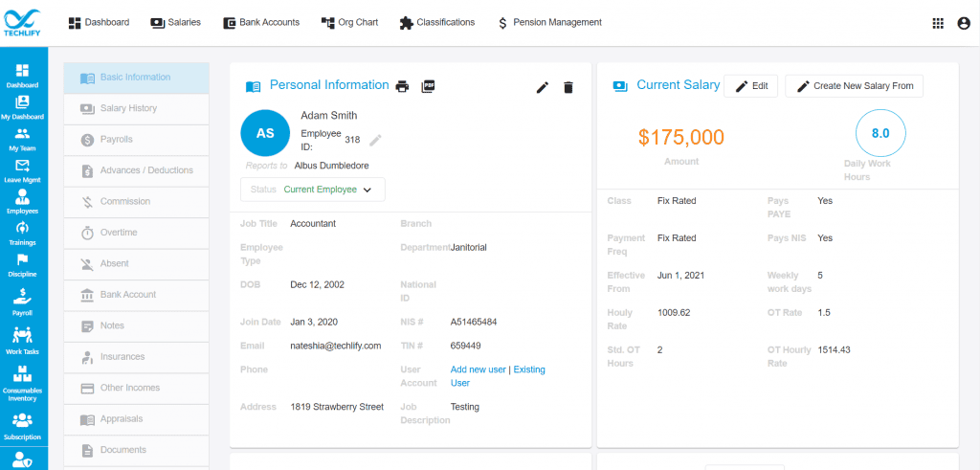Screen dimensions: 980x470
Task: Select the Absent tab
Action: [136, 264]
